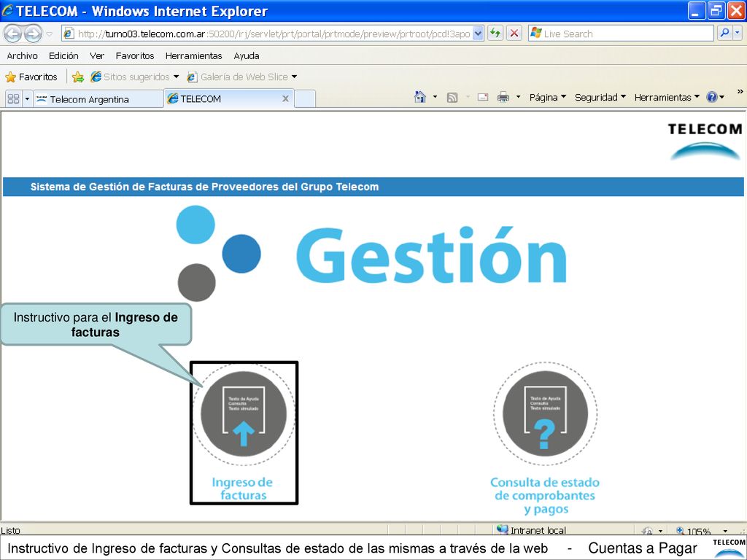Open the zoom level dropdown arrow

(725, 531)
